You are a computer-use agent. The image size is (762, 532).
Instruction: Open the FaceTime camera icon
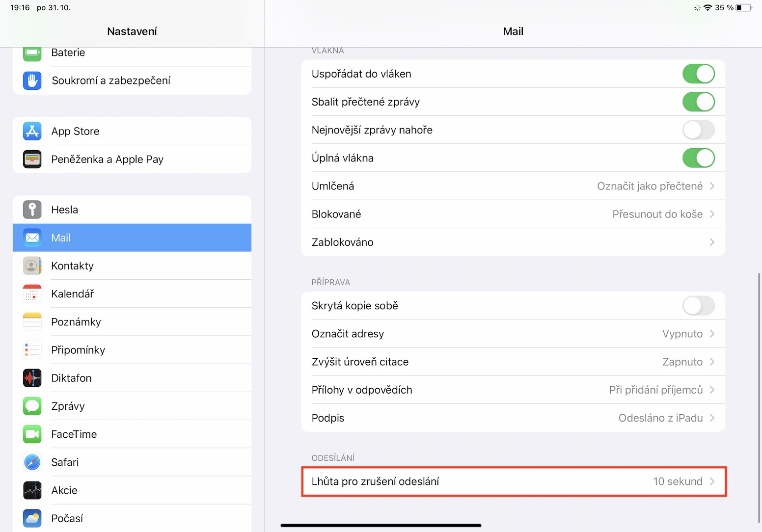(32, 434)
